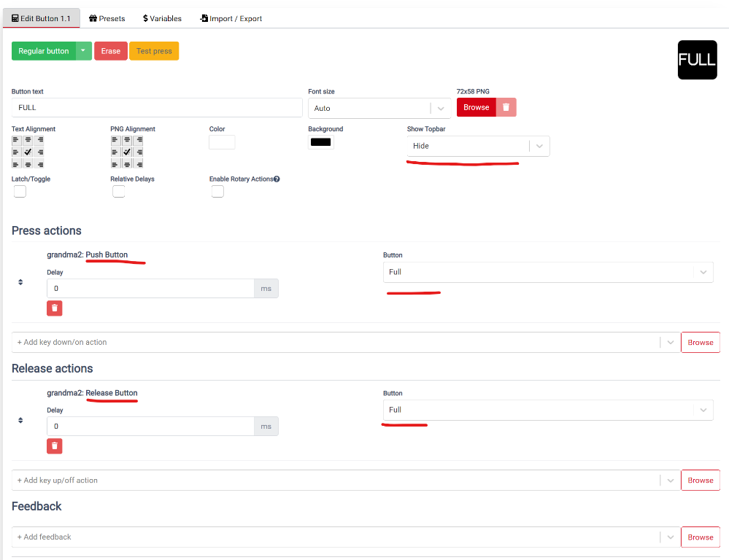Image resolution: width=729 pixels, height=560 pixels.
Task: Enable the Latch/Toggle checkbox
Action: click(x=20, y=192)
